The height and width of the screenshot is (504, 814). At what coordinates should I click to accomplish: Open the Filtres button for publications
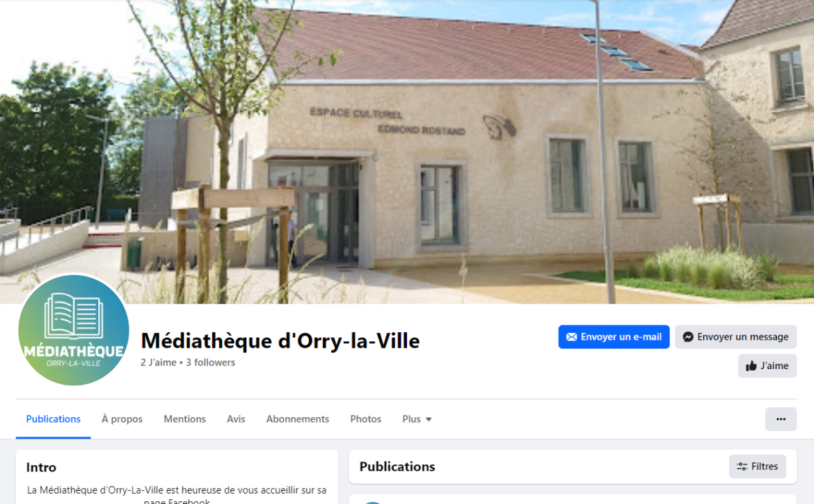(758, 466)
